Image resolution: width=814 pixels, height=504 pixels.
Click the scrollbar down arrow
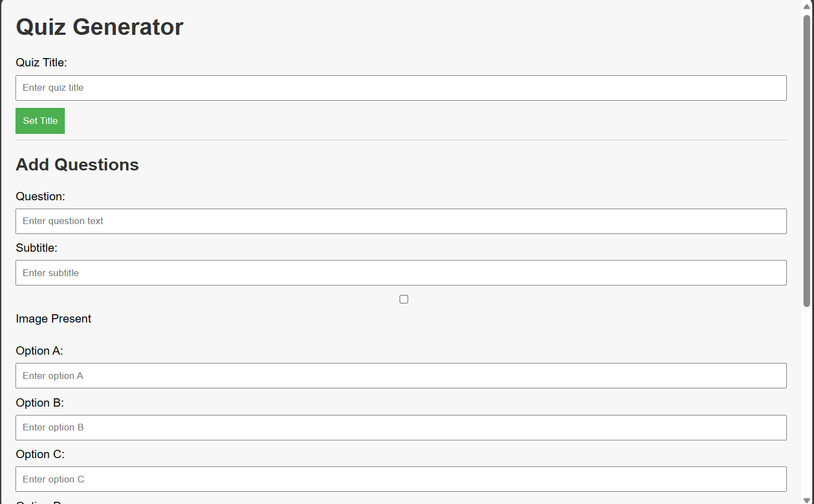[x=807, y=500]
